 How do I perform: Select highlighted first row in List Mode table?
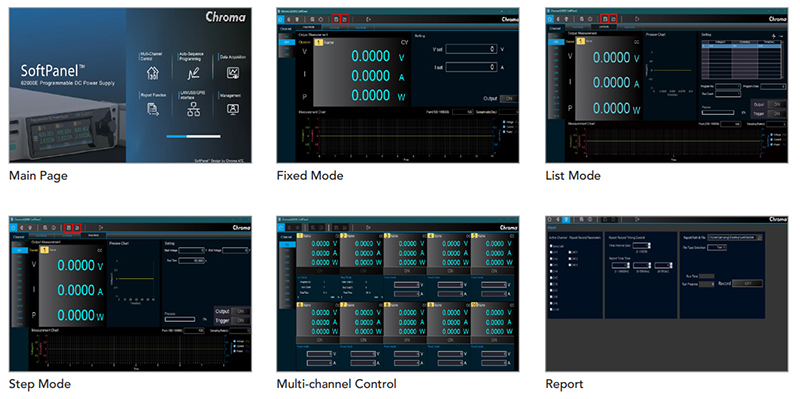741,46
